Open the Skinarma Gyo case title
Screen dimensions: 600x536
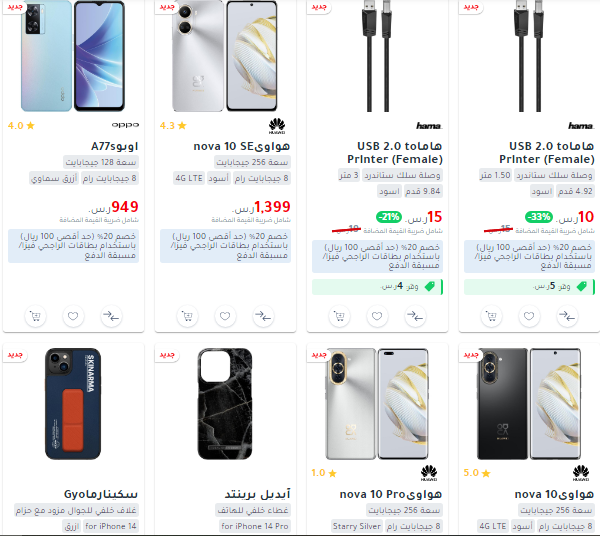pos(101,494)
